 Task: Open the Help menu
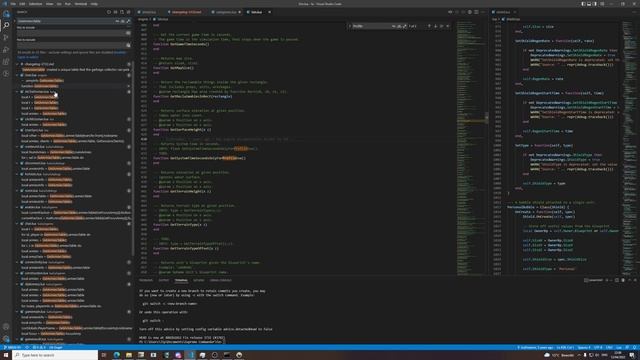94,4
